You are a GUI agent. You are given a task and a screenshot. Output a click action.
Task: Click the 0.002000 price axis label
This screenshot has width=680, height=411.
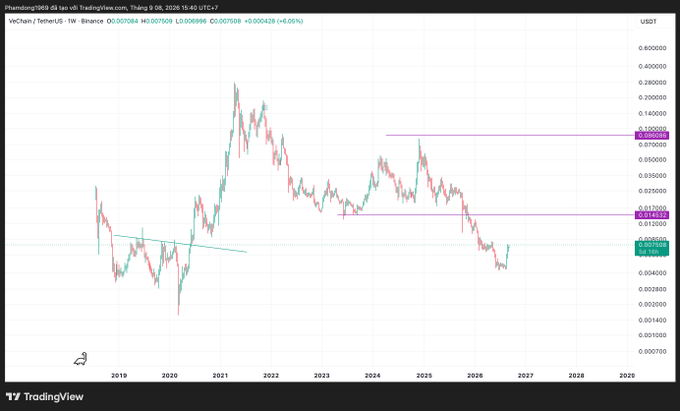click(652, 304)
